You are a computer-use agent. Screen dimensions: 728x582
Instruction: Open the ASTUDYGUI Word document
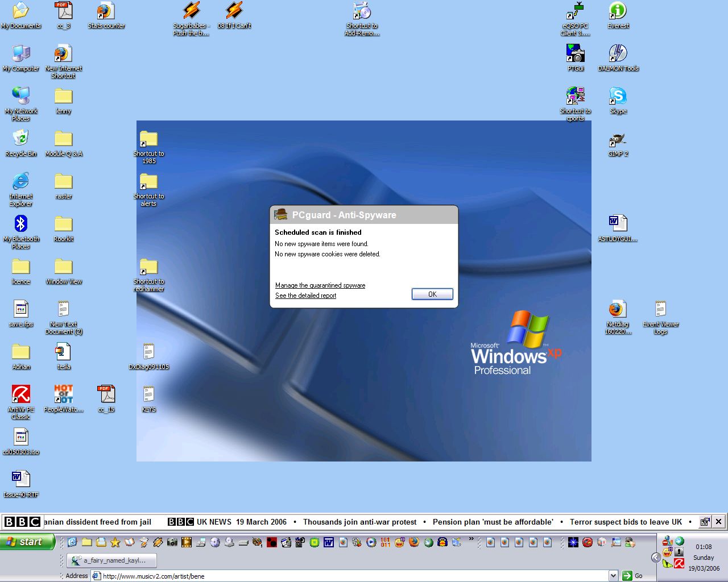[x=618, y=229]
